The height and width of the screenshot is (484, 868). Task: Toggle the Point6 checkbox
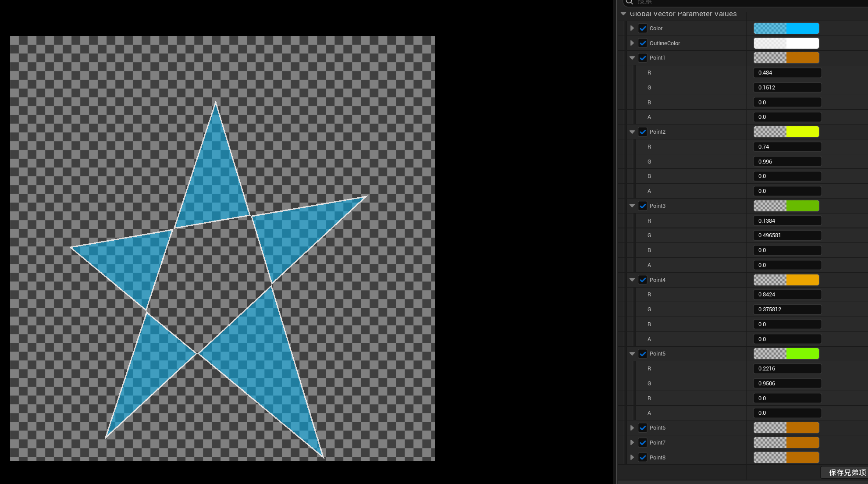643,428
